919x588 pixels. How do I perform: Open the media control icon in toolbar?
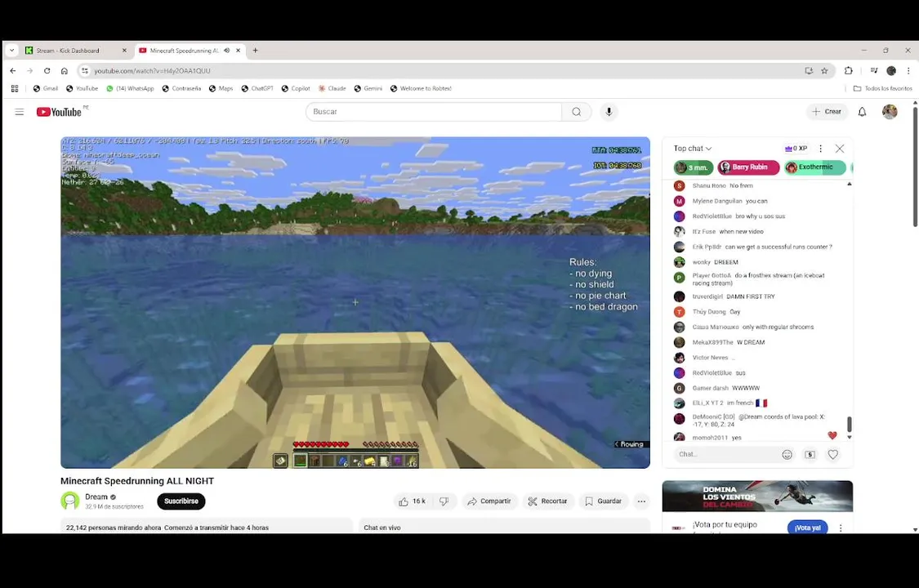tap(874, 71)
